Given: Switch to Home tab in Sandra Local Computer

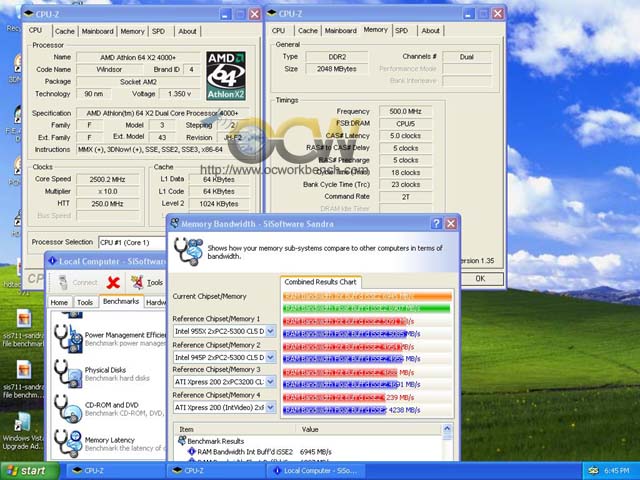Looking at the screenshot, I should coord(59,302).
